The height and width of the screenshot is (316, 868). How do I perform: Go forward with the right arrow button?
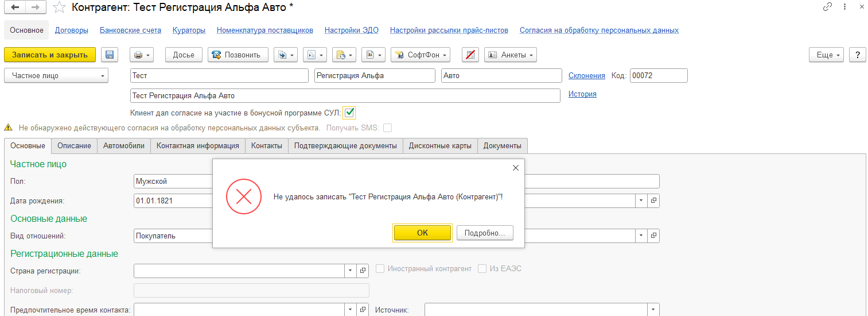click(36, 7)
